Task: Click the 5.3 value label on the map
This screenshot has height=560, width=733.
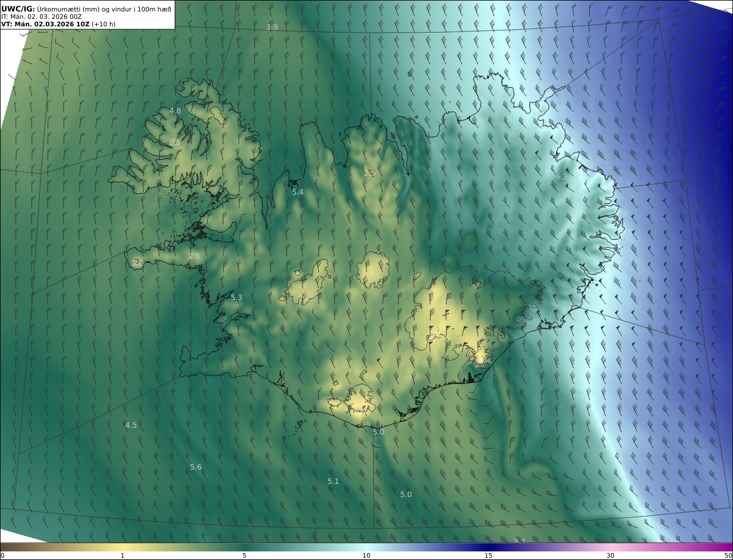Action: tap(237, 298)
